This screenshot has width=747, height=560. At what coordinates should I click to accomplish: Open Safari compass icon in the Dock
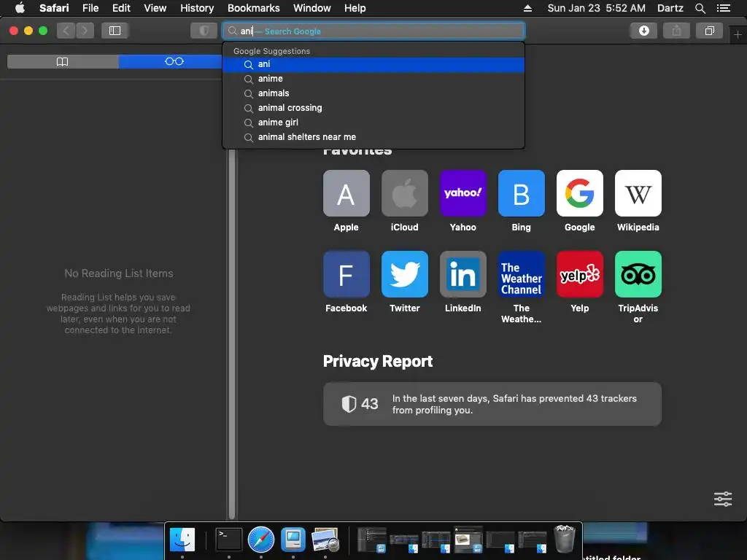[261, 540]
